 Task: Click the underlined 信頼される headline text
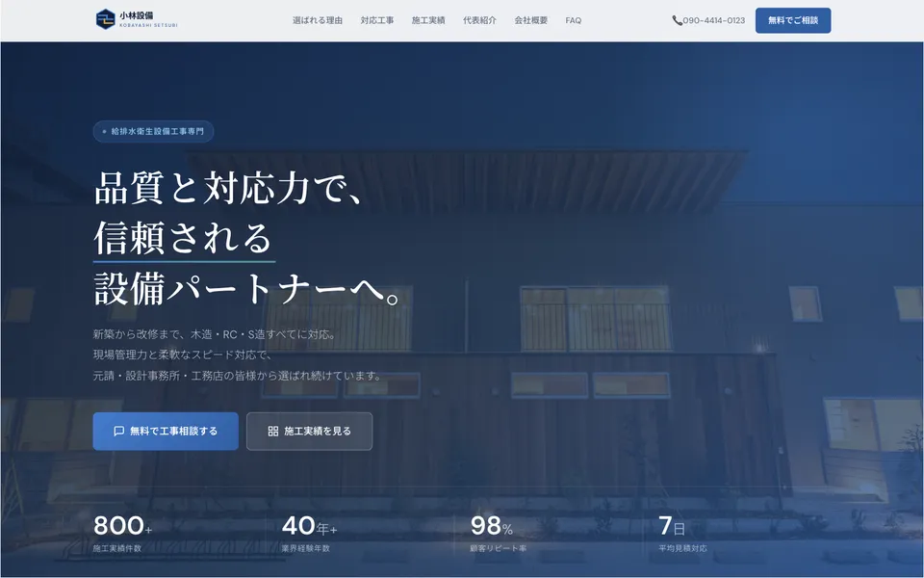183,238
